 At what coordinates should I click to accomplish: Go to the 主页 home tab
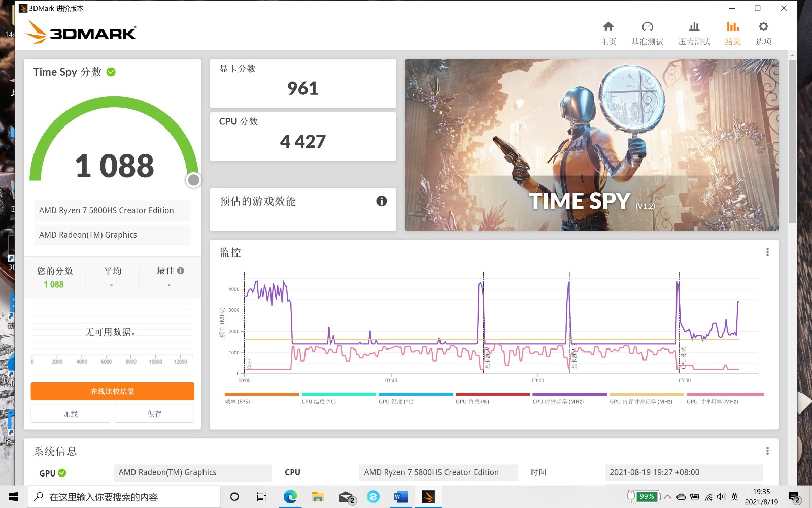[x=608, y=34]
